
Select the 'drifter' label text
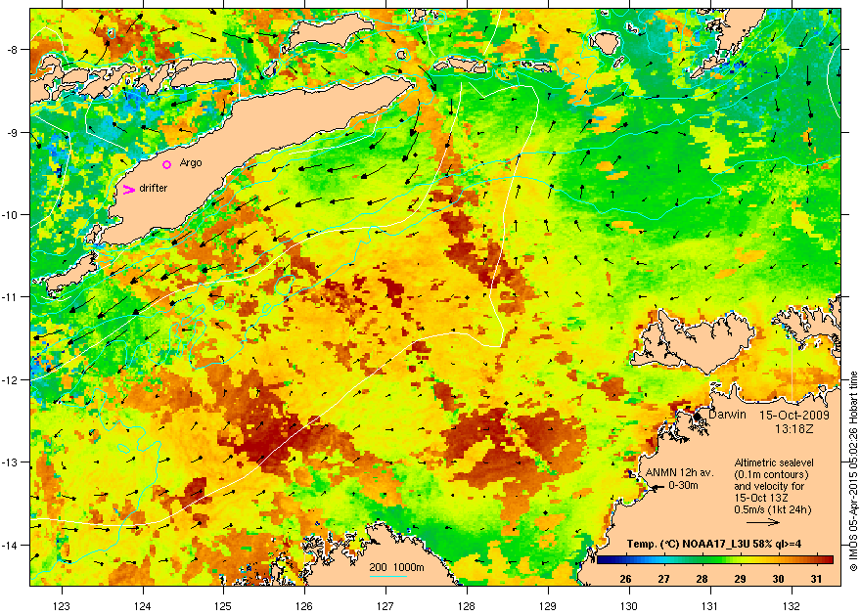[154, 188]
